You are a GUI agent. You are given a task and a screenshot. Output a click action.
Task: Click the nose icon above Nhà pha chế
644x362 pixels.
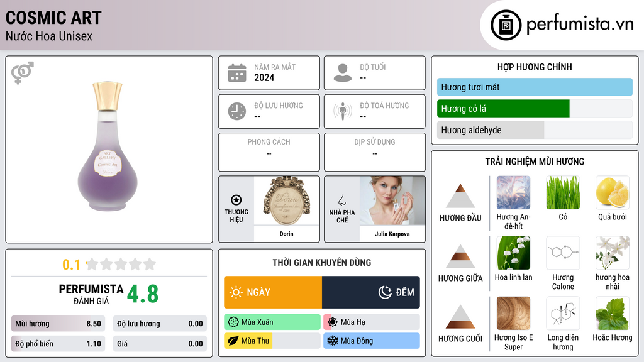(x=341, y=200)
